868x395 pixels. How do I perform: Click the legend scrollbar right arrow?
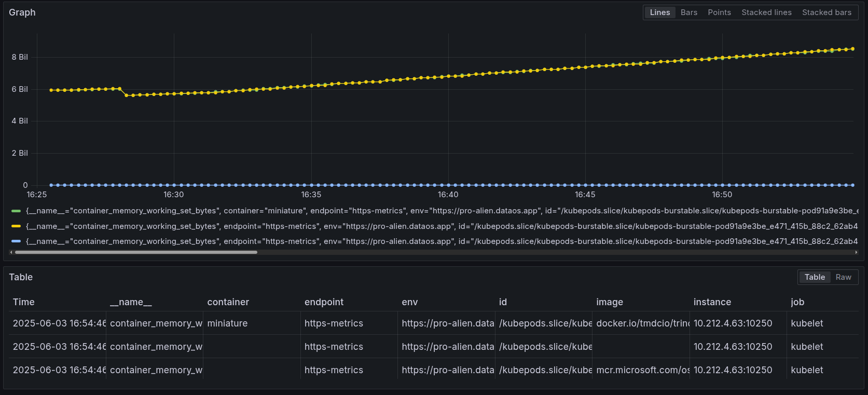(856, 252)
